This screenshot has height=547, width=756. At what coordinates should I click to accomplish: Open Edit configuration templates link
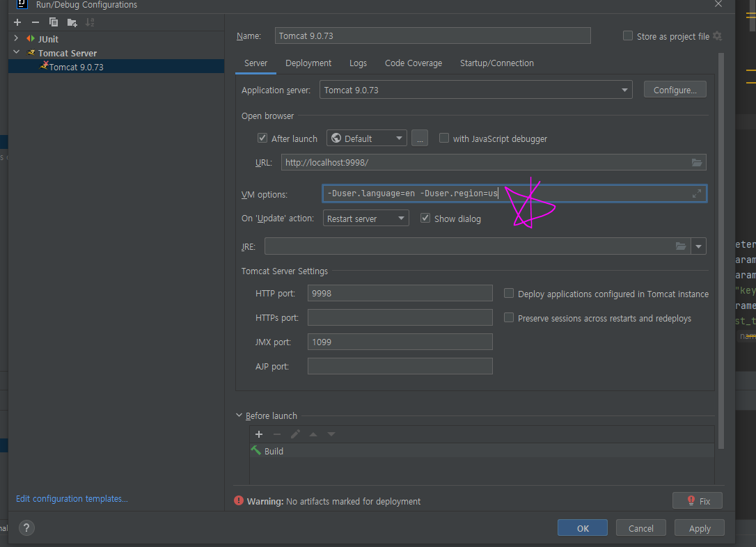(72, 498)
